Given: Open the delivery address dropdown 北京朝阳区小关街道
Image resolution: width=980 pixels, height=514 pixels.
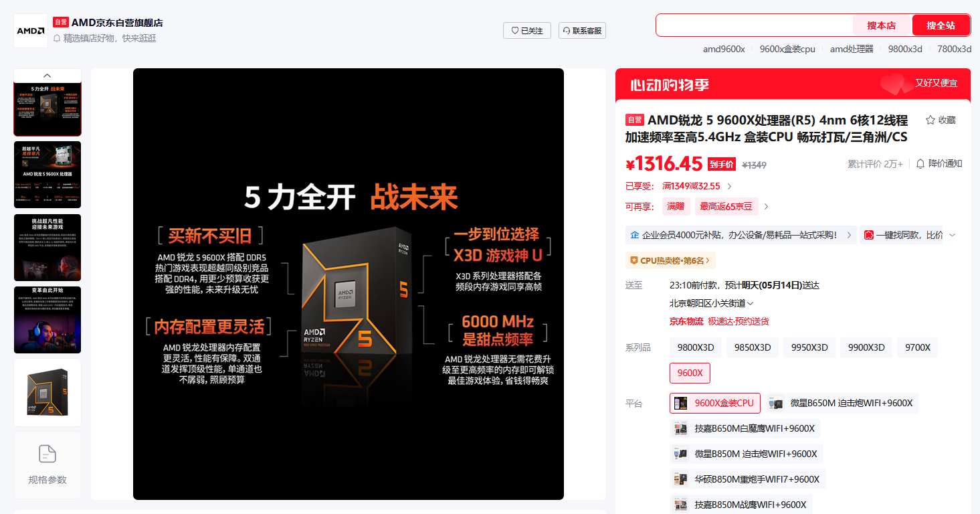Looking at the screenshot, I should pyautogui.click(x=712, y=303).
